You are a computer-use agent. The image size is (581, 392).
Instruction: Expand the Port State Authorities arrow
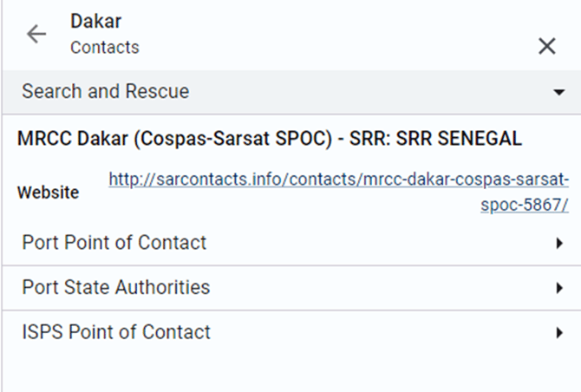pos(559,288)
